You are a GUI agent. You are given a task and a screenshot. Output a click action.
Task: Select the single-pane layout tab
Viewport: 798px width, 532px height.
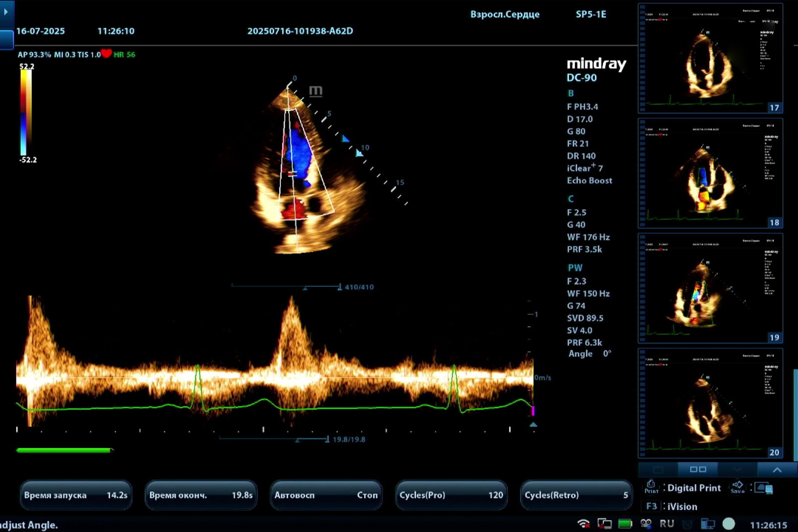[658, 469]
